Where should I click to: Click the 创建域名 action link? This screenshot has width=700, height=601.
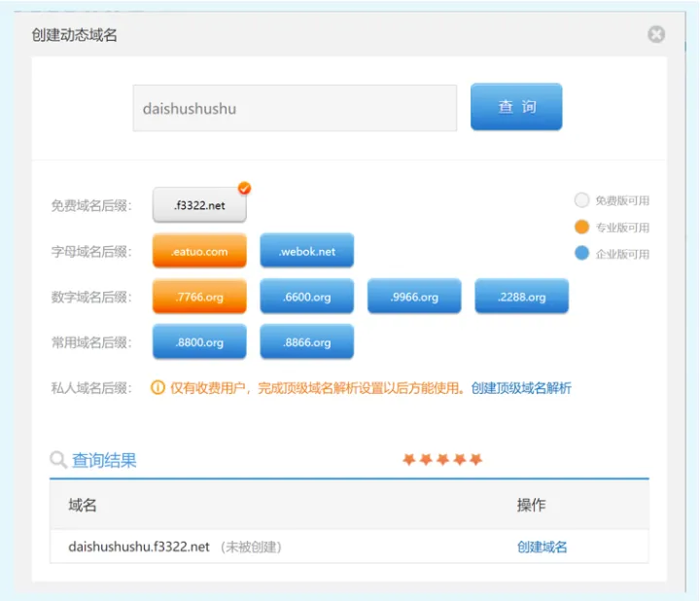point(542,547)
